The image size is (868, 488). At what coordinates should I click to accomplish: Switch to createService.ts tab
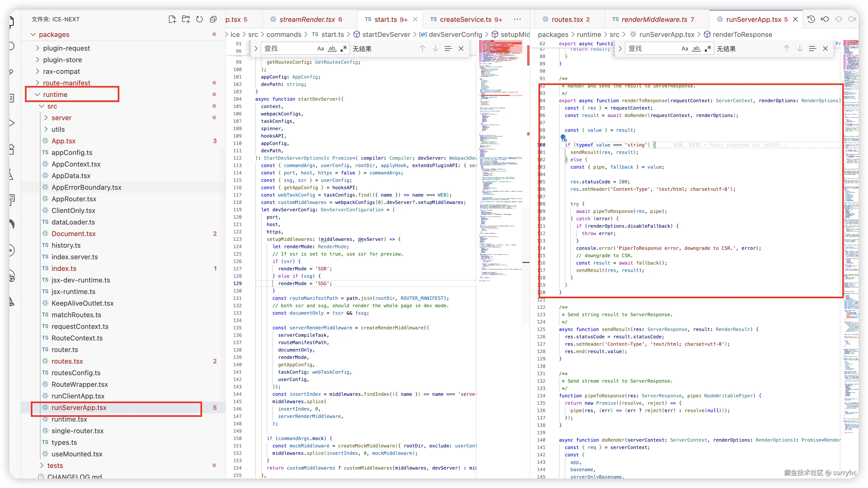coord(466,19)
